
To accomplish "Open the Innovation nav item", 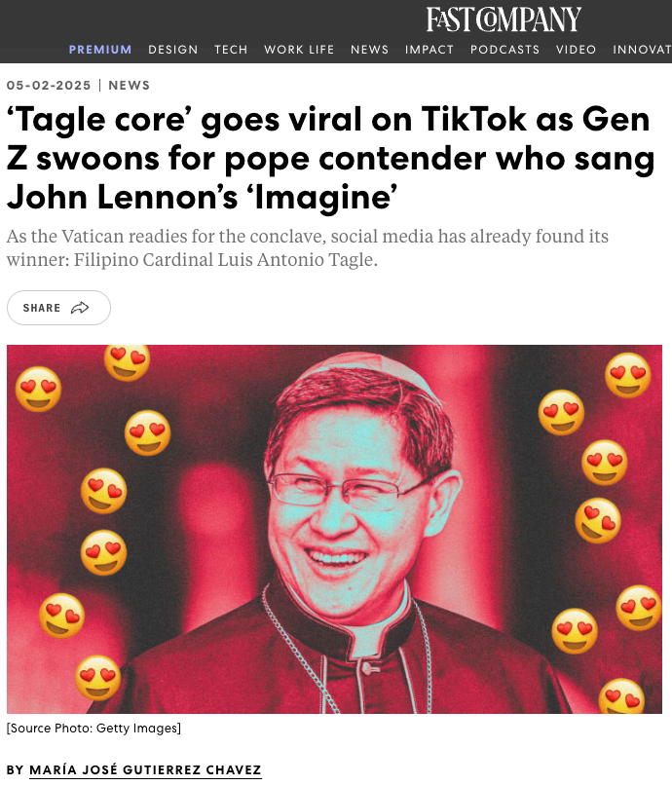I will 642,50.
